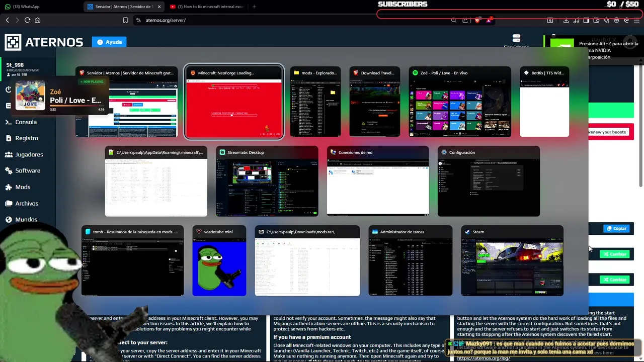Screen dimensions: 644x362
Task: Open the Brave Wallet icon
Action: pyautogui.click(x=596, y=20)
